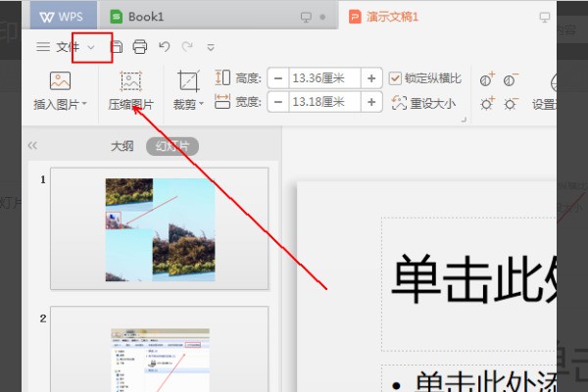Screen dimensions: 588x392
Task: Click the save icon in quick toolbar
Action: (x=117, y=47)
